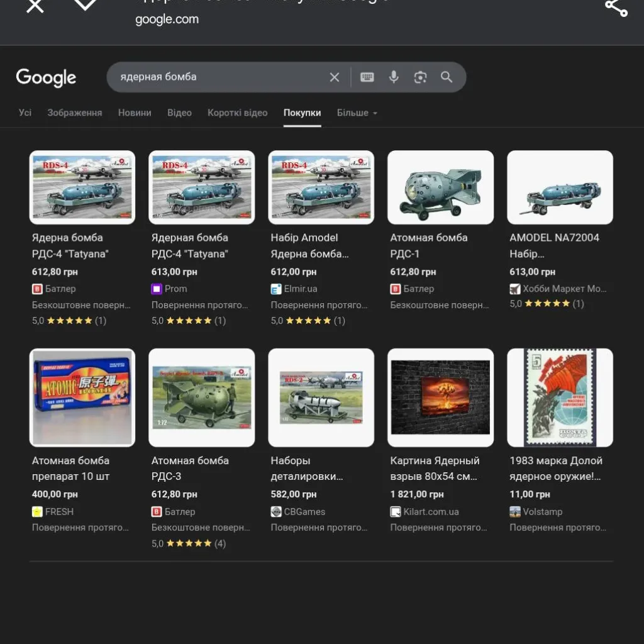
Task: Click Батлер store icon under РДС-3
Action: [157, 512]
